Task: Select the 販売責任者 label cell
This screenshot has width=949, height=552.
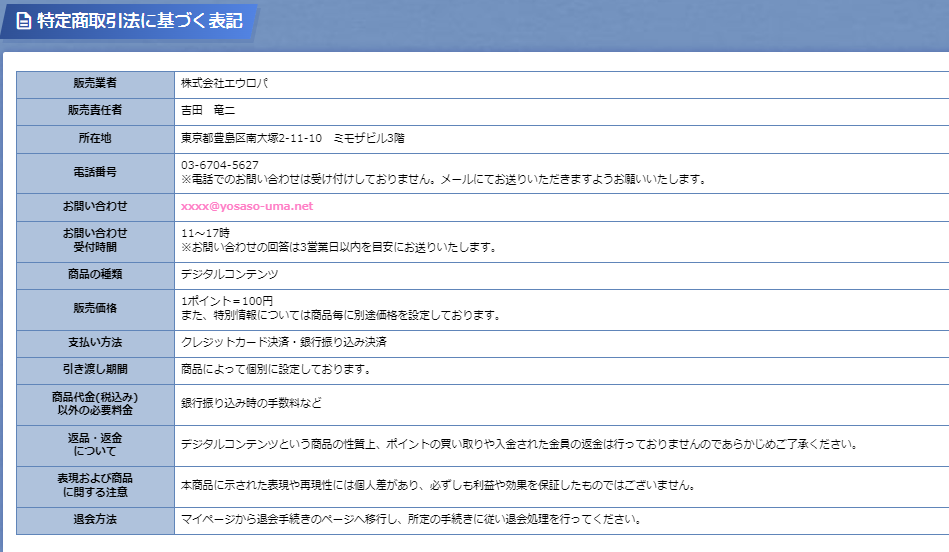Action: pos(95,110)
